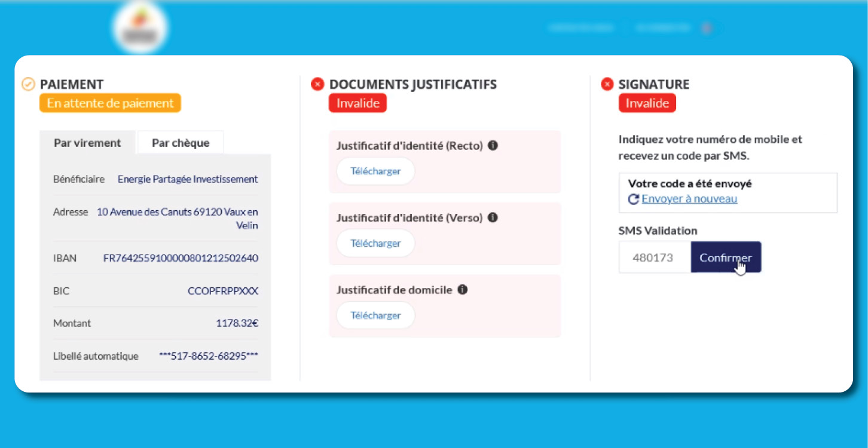The width and height of the screenshot is (868, 448).
Task: Click the refresh icon before Envoyer à nouveau
Action: 633,200
